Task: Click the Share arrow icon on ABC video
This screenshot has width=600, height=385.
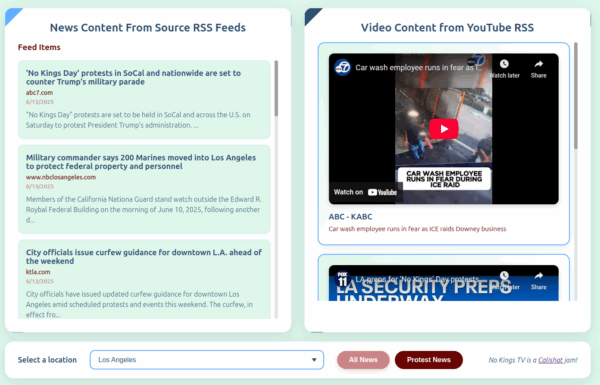Action: [538, 64]
